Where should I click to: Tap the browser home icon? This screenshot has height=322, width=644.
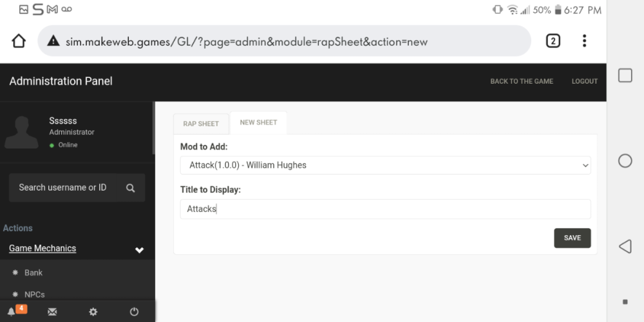(19, 41)
